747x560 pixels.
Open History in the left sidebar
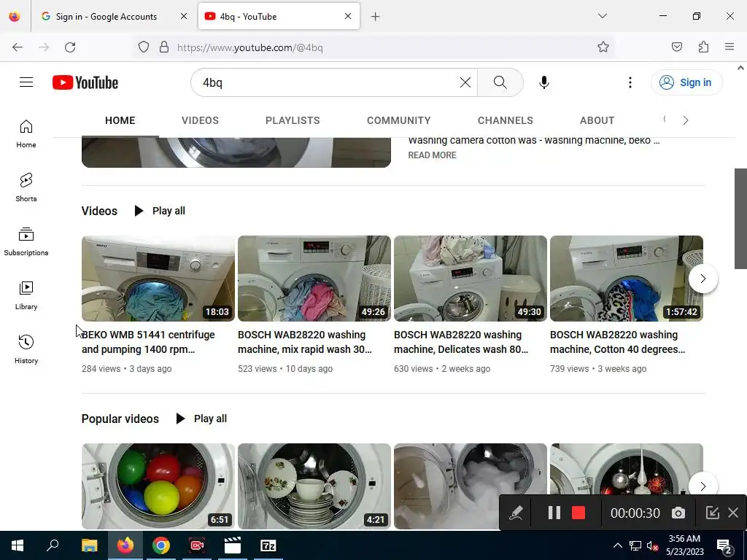(x=26, y=349)
